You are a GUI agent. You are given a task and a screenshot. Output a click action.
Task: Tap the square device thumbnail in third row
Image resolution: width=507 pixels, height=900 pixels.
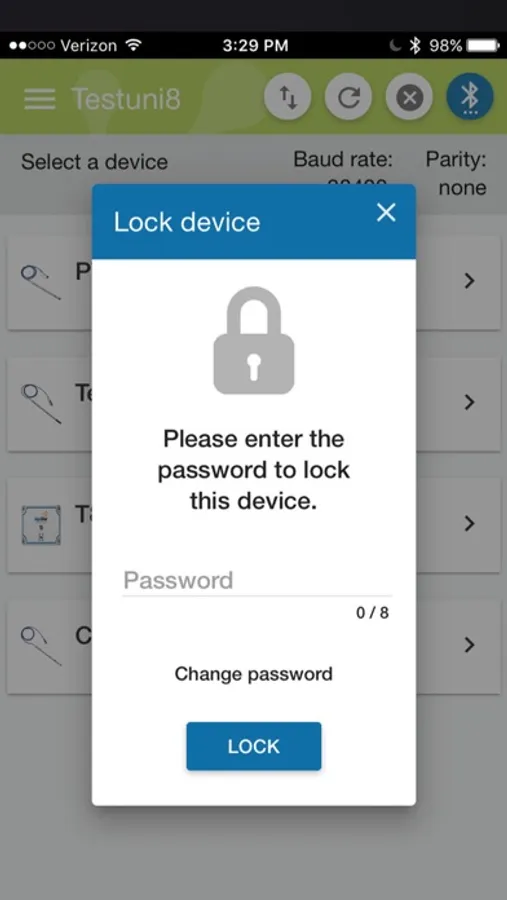tap(41, 525)
